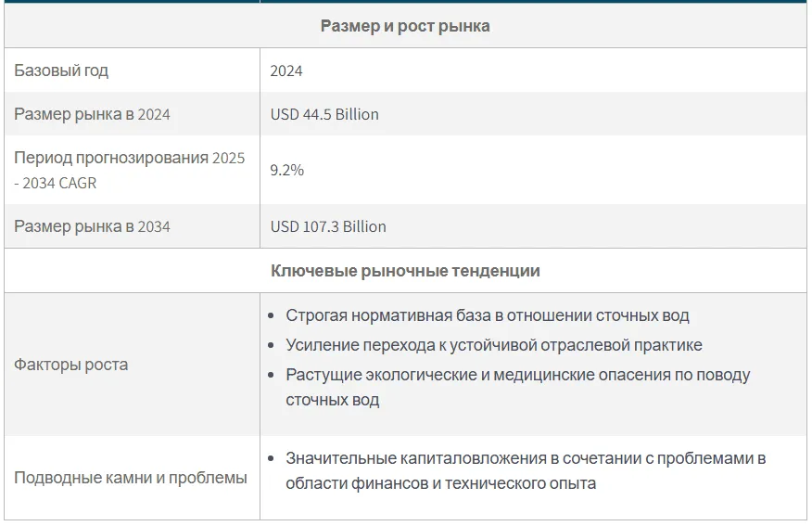Viewport: 812px width, 526px height.
Task: Click the bullet 'Усиление перехода к устойчивой отраслевой практике'
Action: (x=494, y=345)
